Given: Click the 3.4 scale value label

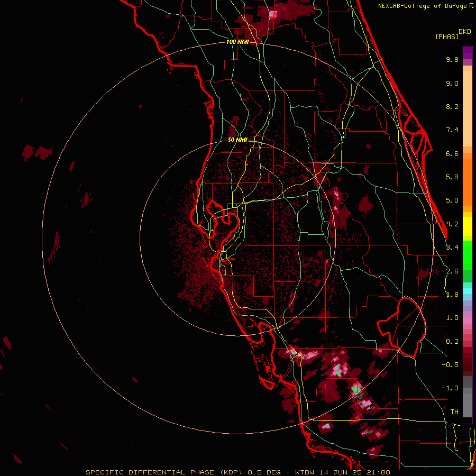Looking at the screenshot, I should click(452, 248).
